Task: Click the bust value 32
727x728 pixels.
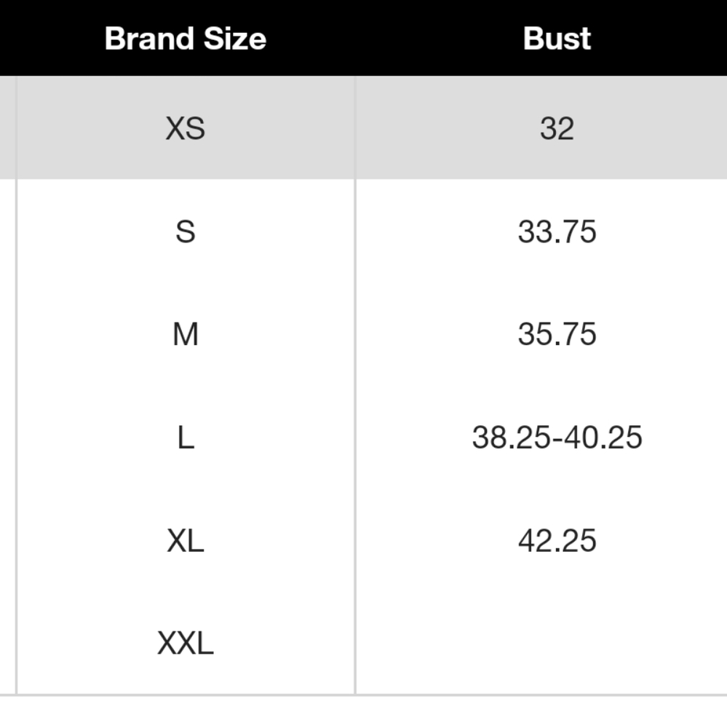Action: 557,128
